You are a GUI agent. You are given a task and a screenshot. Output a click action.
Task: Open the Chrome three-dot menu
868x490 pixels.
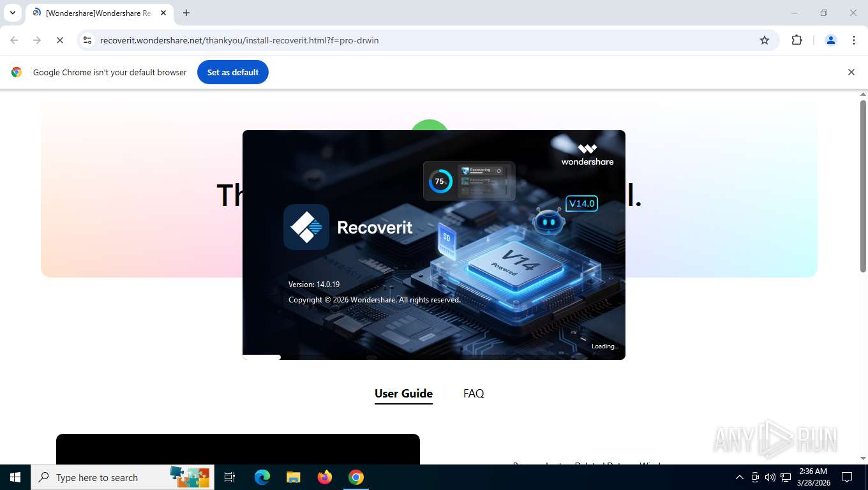pyautogui.click(x=854, y=40)
